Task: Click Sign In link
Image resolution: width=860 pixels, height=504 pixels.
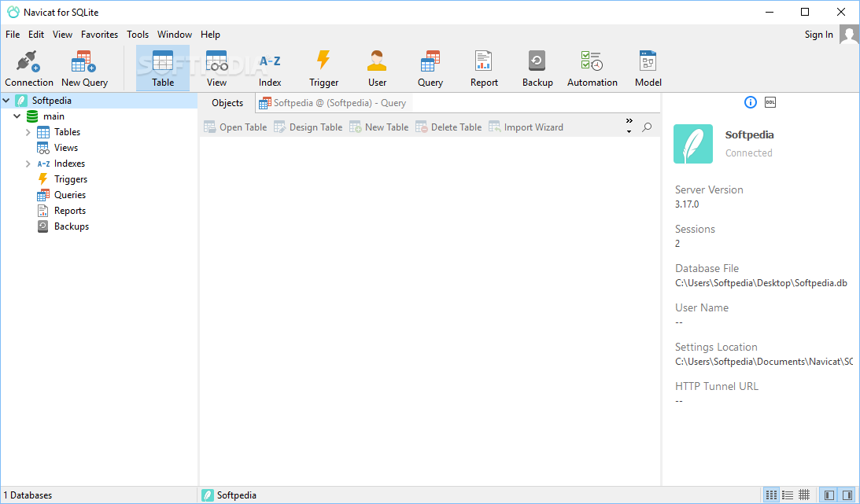Action: pos(818,35)
